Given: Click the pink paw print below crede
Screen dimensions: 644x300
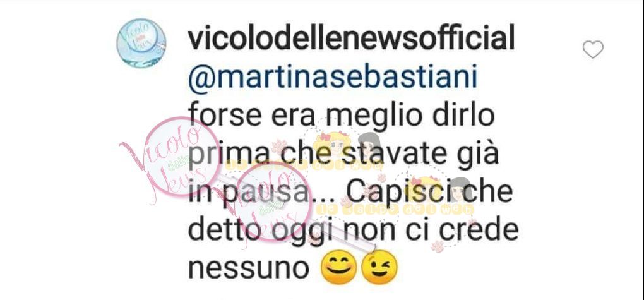Looking at the screenshot, I should [x=438, y=246].
